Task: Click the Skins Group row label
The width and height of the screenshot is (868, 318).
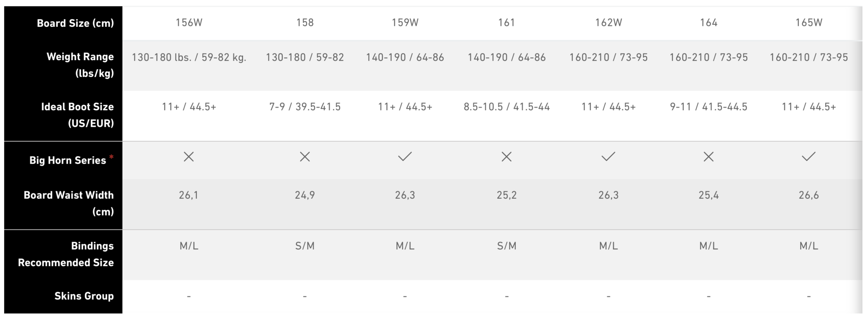Action: (84, 296)
